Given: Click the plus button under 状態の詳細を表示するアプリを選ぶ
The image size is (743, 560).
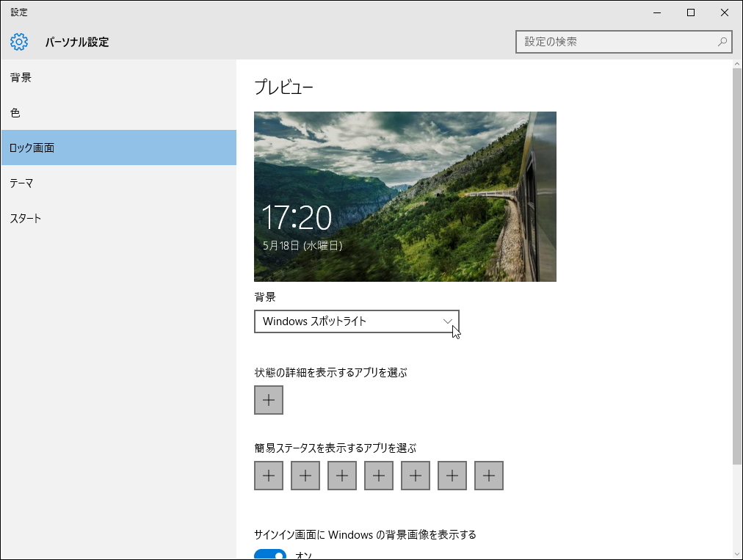Looking at the screenshot, I should point(268,400).
